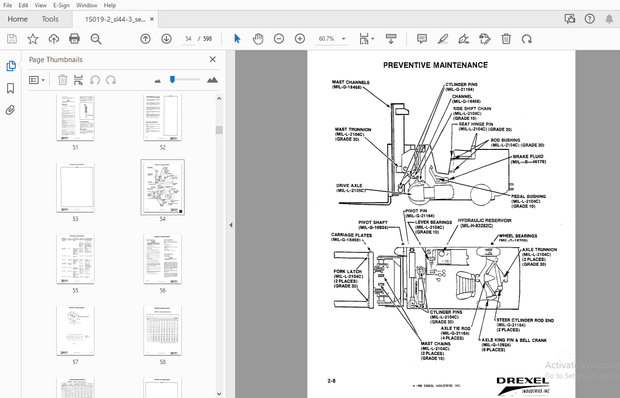Image resolution: width=620 pixels, height=398 pixels.
Task: Open the Page Thumbnails sidebar icon
Action: [x=11, y=66]
